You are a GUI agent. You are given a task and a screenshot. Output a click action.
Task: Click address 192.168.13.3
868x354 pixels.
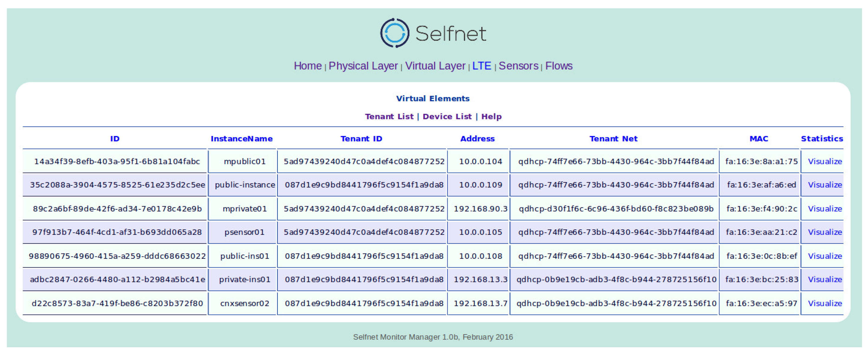click(x=480, y=279)
